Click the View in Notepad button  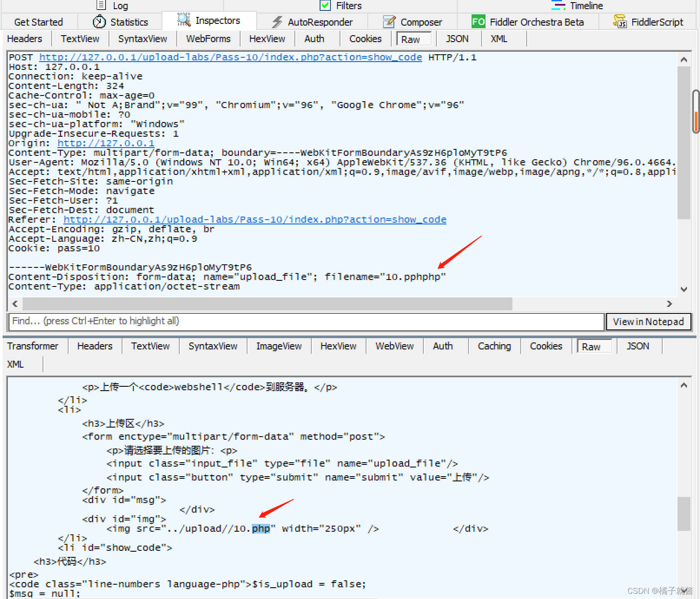coord(648,322)
